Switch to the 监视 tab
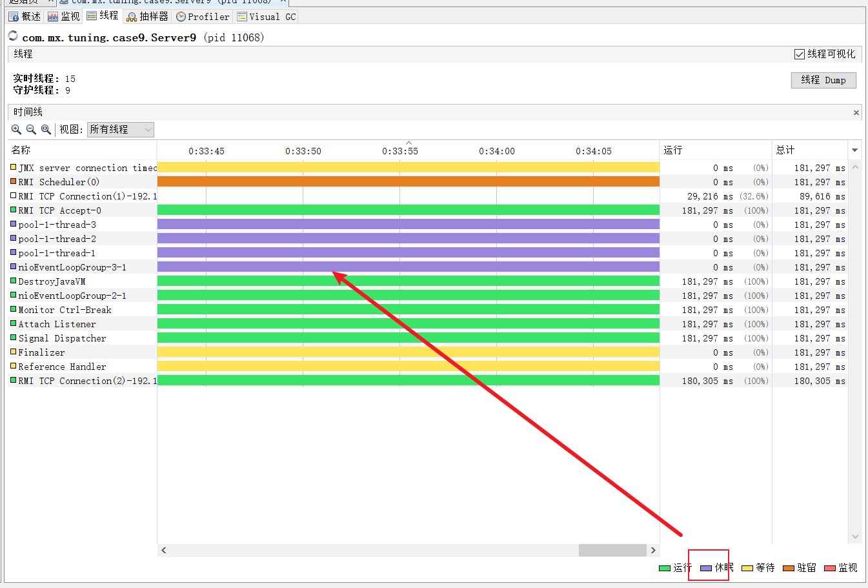 click(64, 17)
